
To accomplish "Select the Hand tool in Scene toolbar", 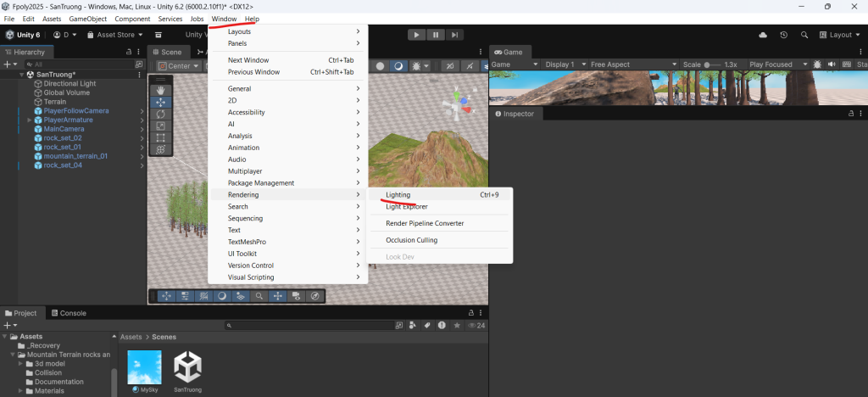I will [160, 90].
